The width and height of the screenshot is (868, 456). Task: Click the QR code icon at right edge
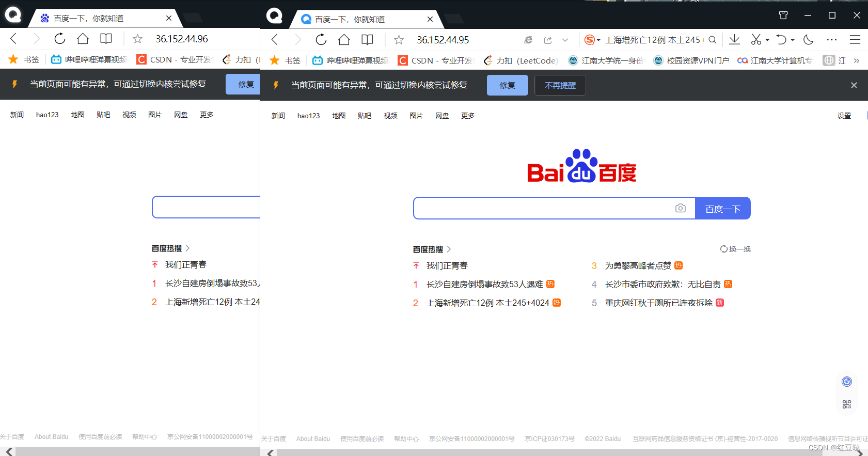[x=847, y=404]
